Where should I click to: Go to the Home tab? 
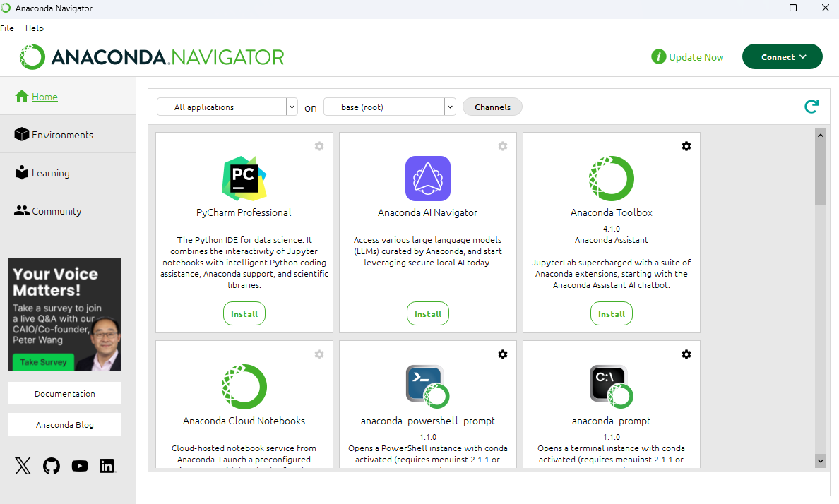(68, 96)
